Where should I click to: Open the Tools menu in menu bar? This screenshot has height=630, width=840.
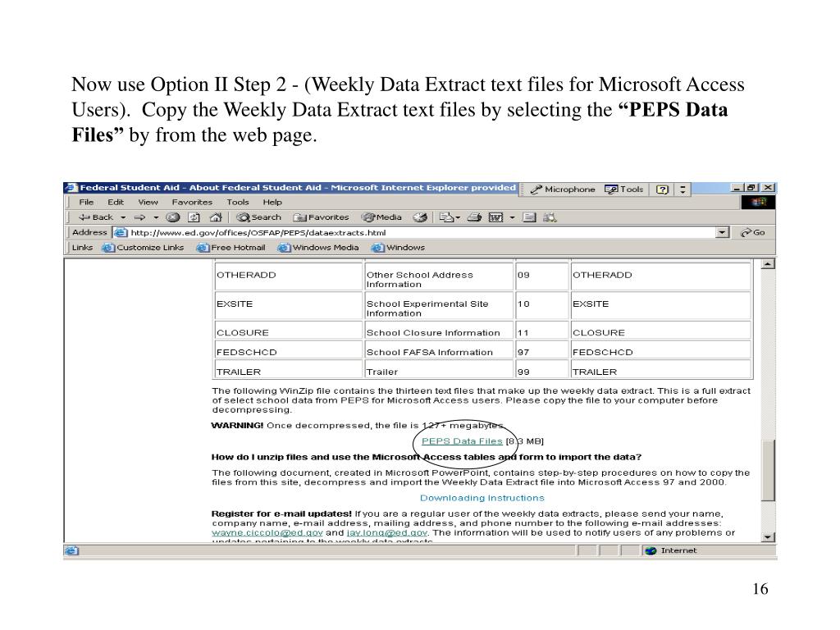[x=237, y=203]
